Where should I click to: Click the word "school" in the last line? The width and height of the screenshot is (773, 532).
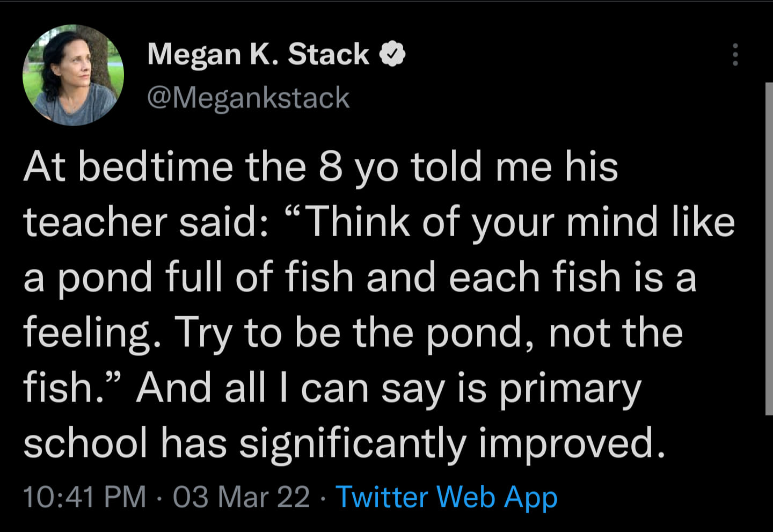click(x=85, y=444)
